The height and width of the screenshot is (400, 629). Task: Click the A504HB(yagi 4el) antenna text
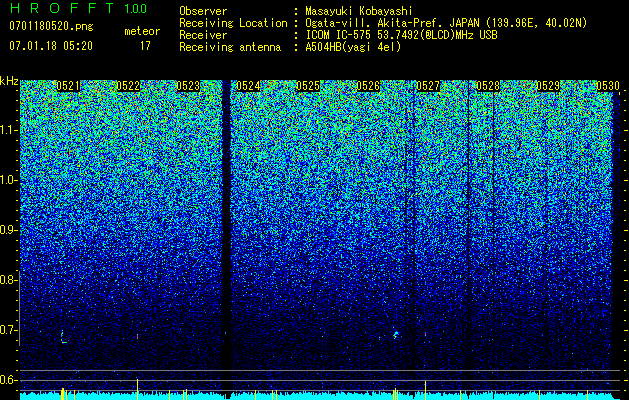point(353,47)
